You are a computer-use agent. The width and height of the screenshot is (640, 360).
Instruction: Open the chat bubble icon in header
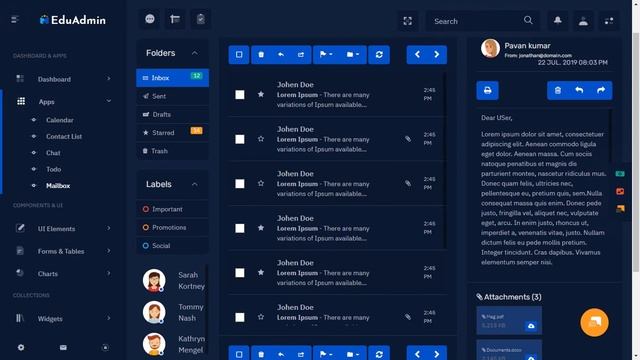150,19
